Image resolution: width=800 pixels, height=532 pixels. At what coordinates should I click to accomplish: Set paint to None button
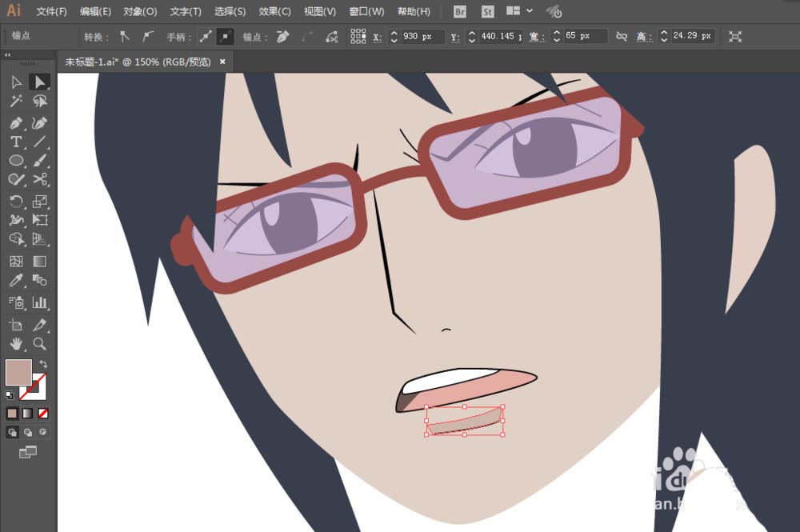[43, 413]
